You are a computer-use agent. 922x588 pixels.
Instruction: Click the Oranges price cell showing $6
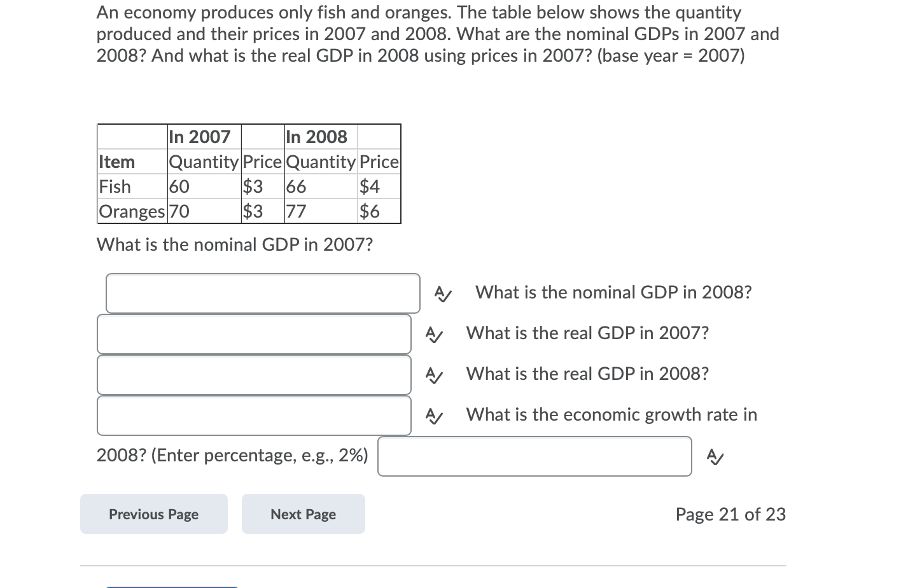point(370,211)
